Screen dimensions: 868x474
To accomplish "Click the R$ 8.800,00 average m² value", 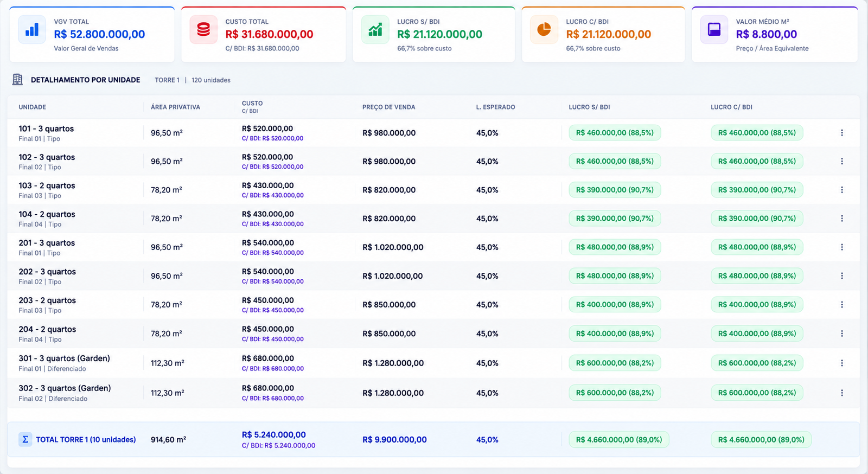I will pos(767,34).
